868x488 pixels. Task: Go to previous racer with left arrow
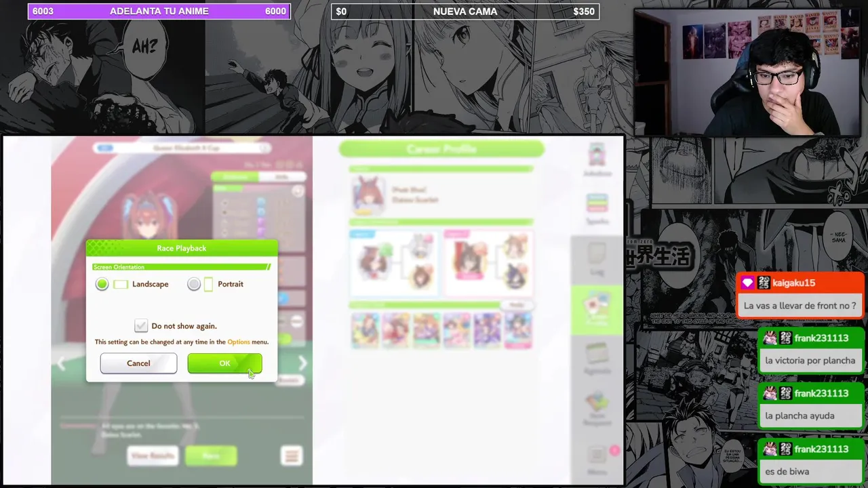tap(61, 363)
